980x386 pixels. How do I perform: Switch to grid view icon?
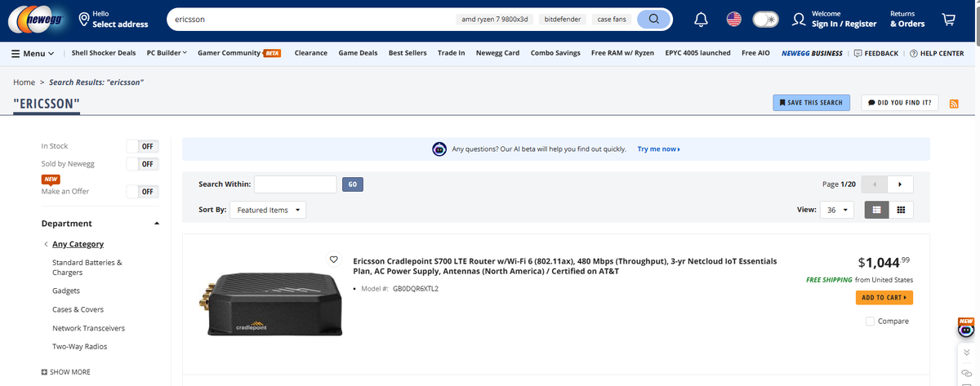click(x=901, y=210)
